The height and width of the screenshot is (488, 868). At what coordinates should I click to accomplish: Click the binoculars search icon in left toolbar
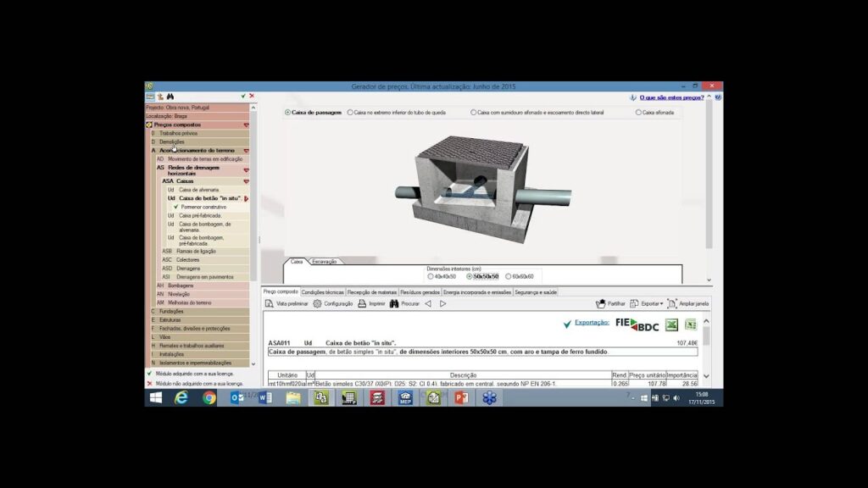tap(170, 96)
